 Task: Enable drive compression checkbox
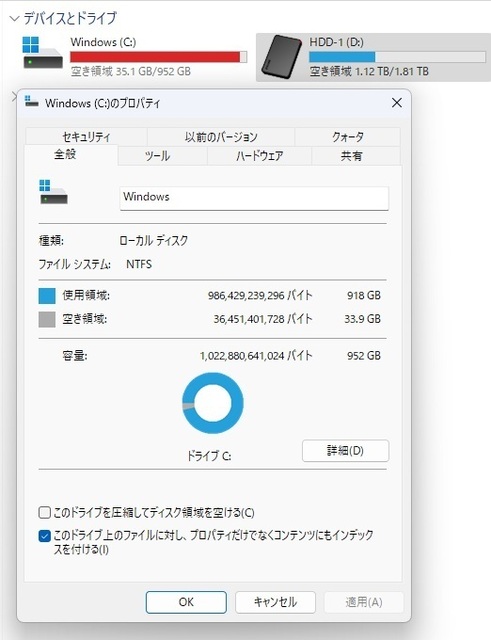(x=44, y=512)
